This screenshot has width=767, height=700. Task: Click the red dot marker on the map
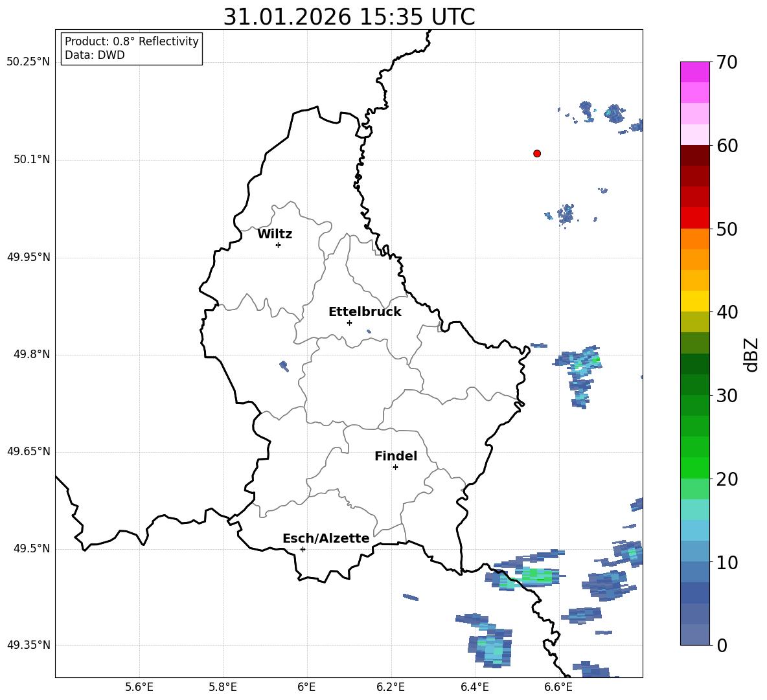537,153
